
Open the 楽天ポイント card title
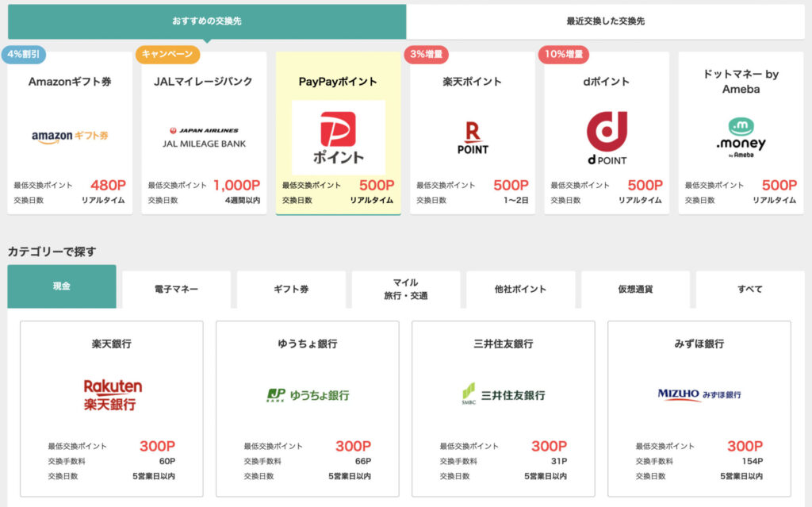click(x=473, y=82)
